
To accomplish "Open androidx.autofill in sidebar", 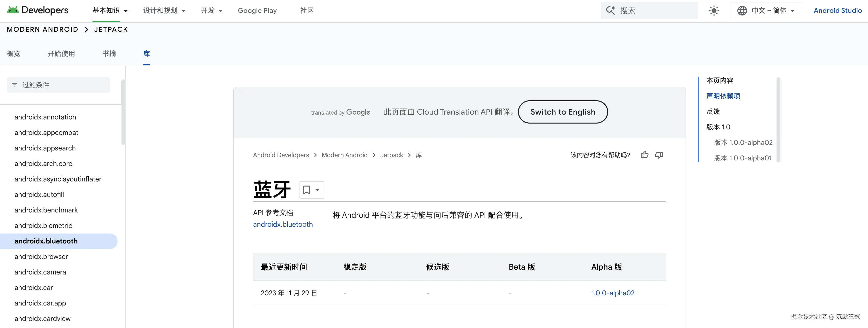I will (x=39, y=195).
